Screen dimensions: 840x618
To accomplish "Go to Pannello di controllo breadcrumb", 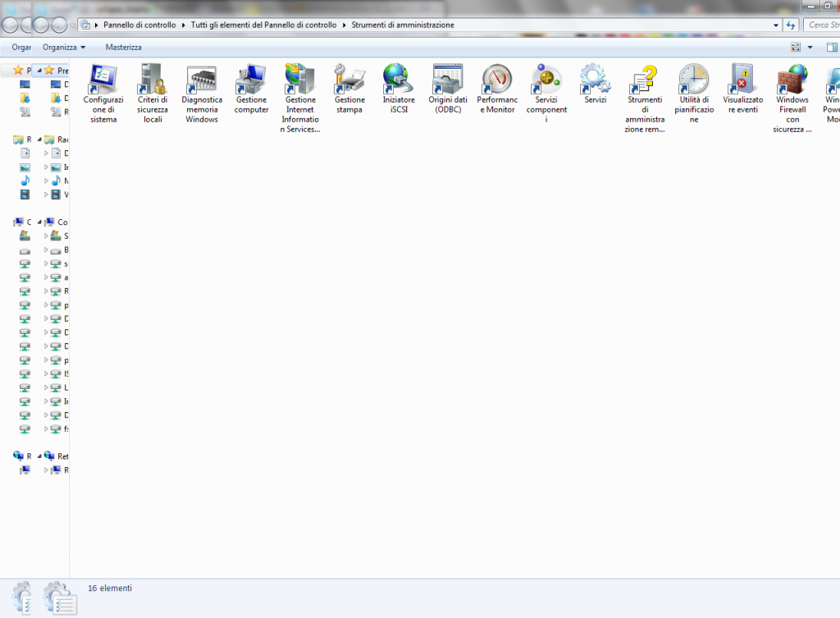I will [x=139, y=25].
